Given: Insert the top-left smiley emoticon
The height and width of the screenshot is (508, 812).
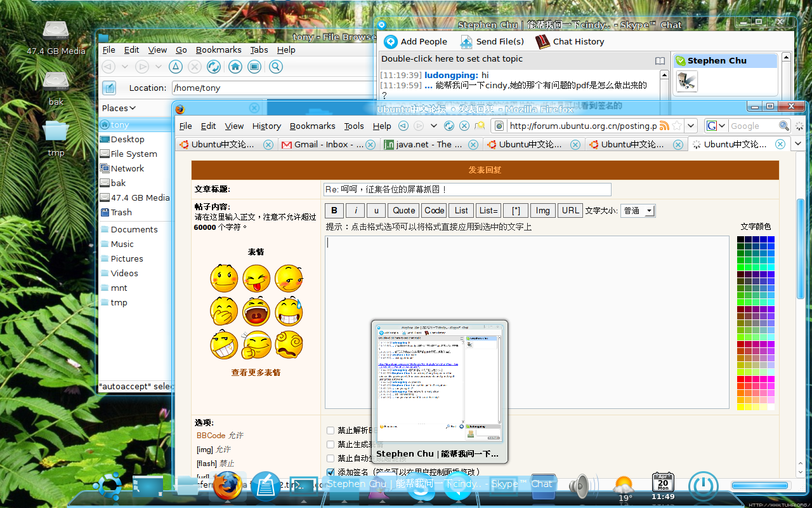Looking at the screenshot, I should click(224, 278).
